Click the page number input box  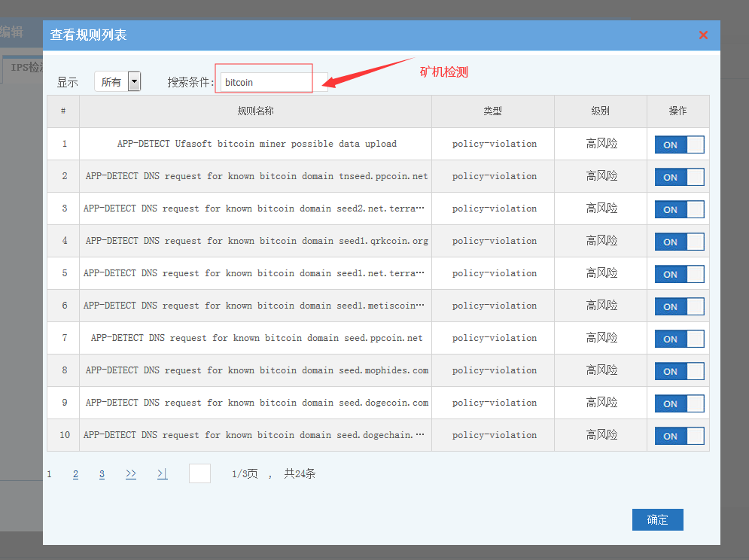click(x=199, y=473)
